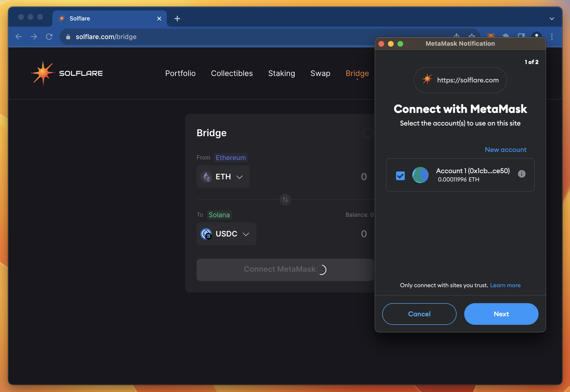
Task: Open a new browser tab
Action: tap(177, 19)
